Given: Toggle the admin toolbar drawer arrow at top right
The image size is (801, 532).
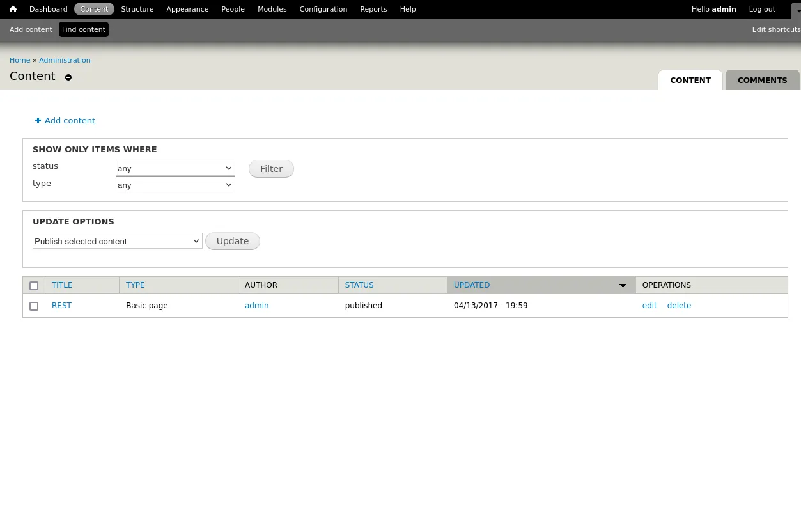Looking at the screenshot, I should [x=796, y=10].
